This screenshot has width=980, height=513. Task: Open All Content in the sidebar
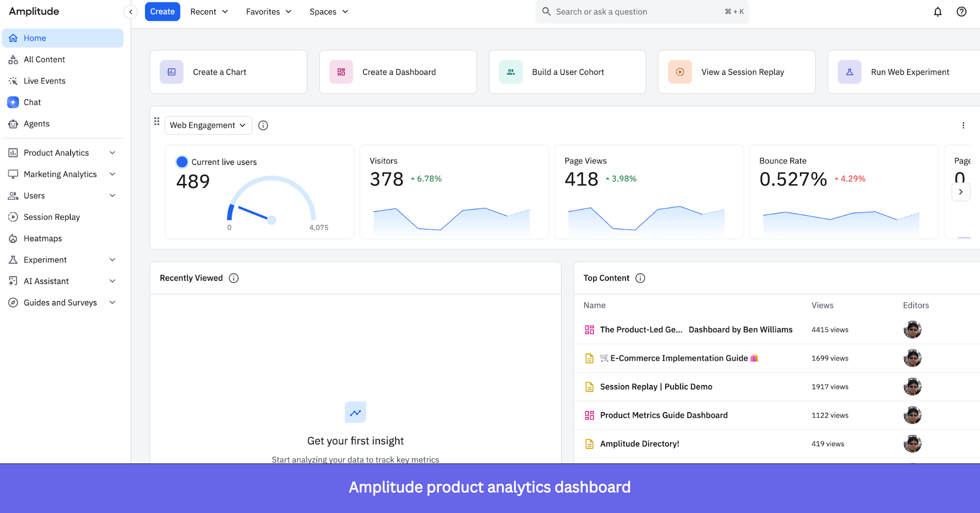coord(45,59)
